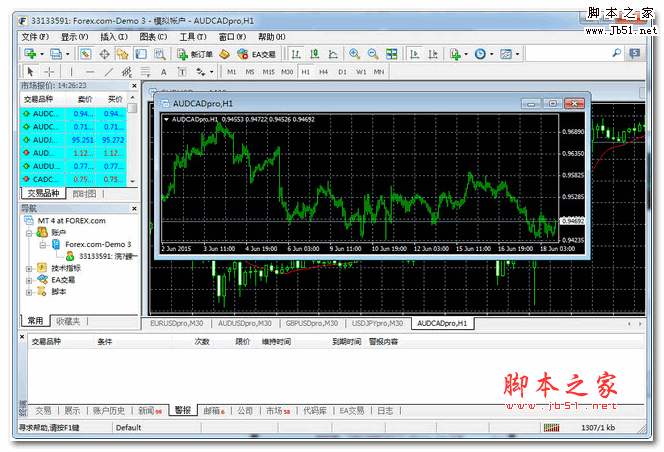Open the templates dropdown arrow

(517, 54)
